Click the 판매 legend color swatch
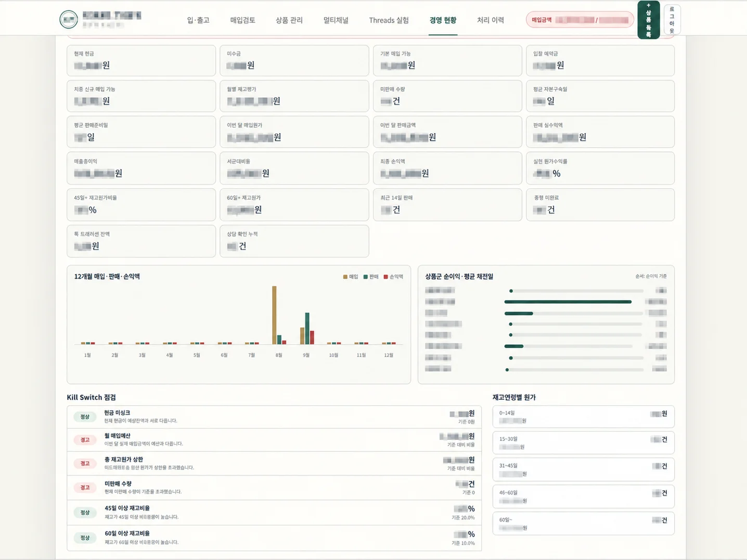747x560 pixels. tap(366, 277)
